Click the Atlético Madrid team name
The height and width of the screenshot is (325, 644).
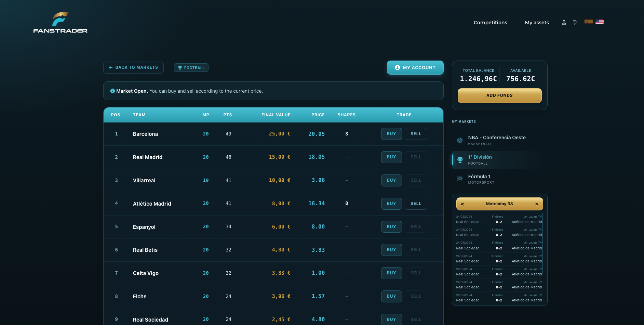click(x=152, y=204)
